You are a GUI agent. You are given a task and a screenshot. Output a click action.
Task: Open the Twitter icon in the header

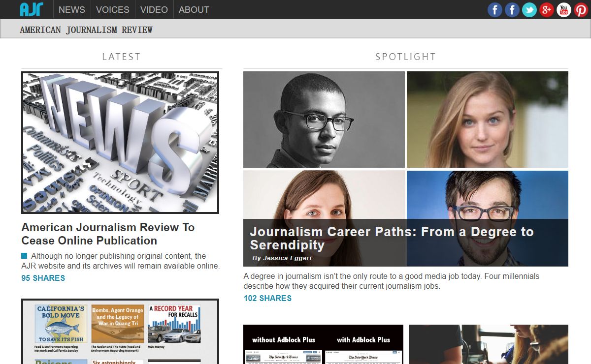coord(529,9)
